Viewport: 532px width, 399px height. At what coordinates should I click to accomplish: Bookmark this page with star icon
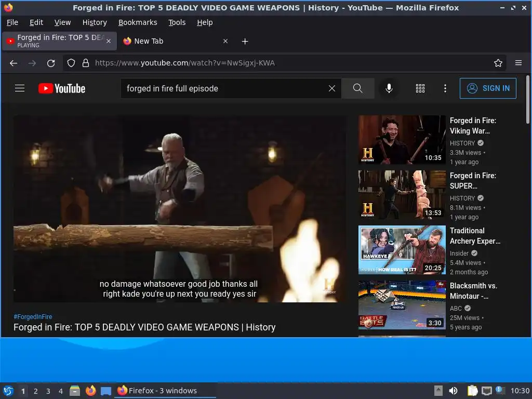pos(498,63)
